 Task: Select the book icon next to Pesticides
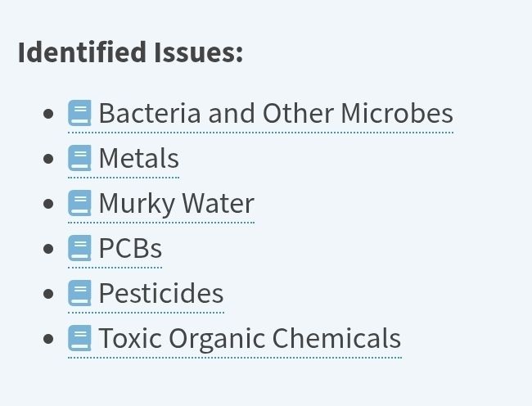coord(79,293)
